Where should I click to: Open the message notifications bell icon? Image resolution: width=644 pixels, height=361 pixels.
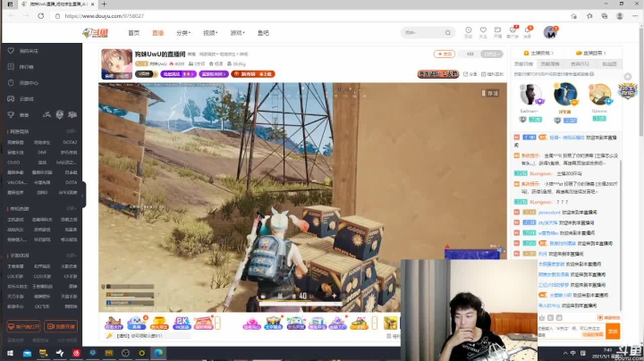coord(528,30)
